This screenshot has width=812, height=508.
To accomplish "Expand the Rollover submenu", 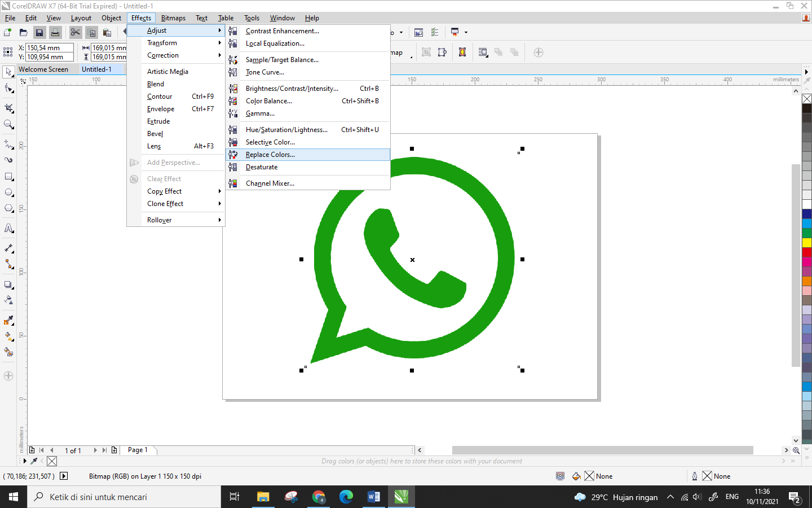I will click(176, 220).
